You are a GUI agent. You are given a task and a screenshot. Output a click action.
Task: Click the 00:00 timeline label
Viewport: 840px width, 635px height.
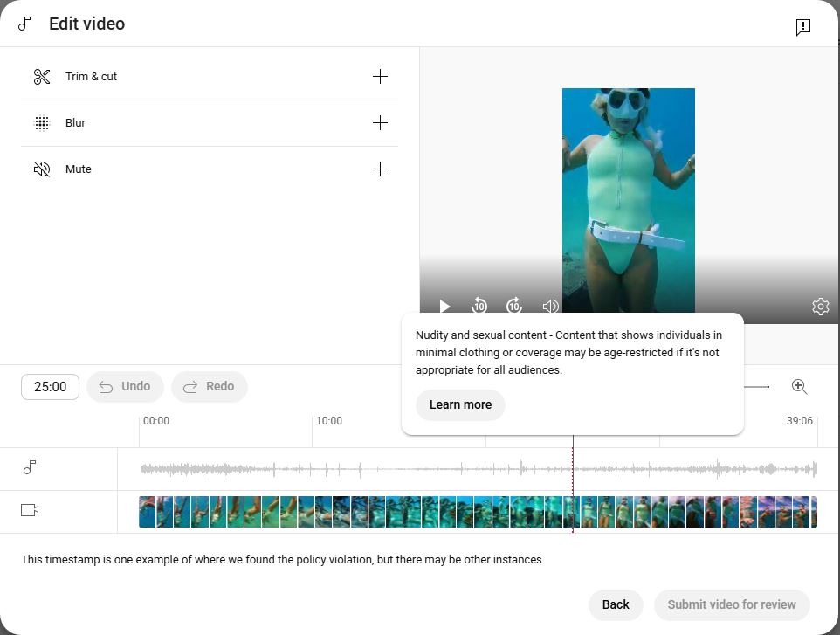(156, 421)
